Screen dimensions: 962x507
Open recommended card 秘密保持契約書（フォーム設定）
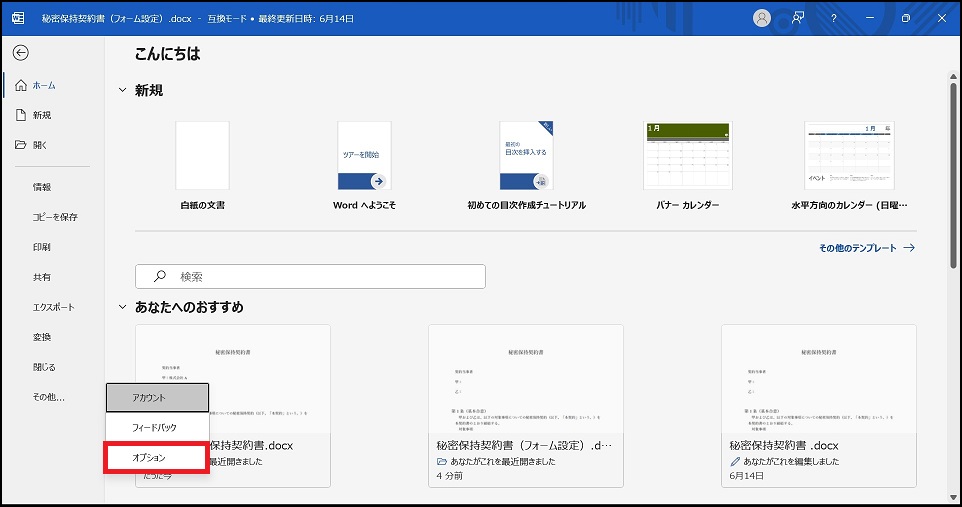click(x=526, y=406)
